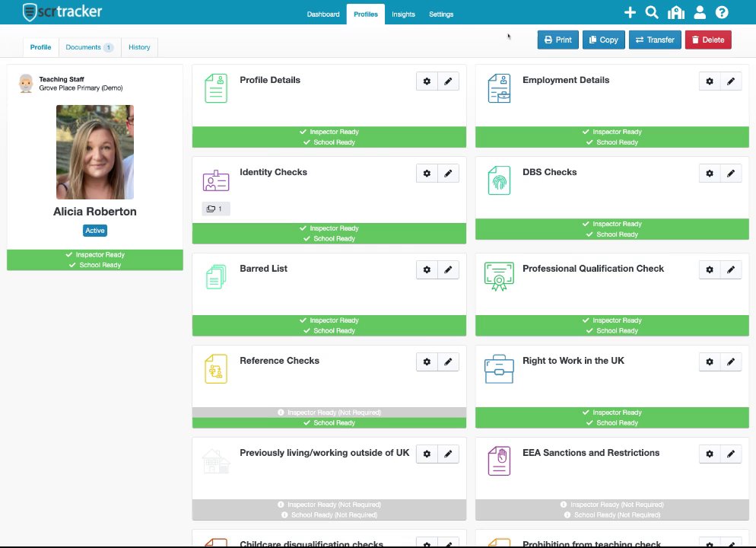Click the Print button
The height and width of the screenshot is (548, 756).
(557, 40)
